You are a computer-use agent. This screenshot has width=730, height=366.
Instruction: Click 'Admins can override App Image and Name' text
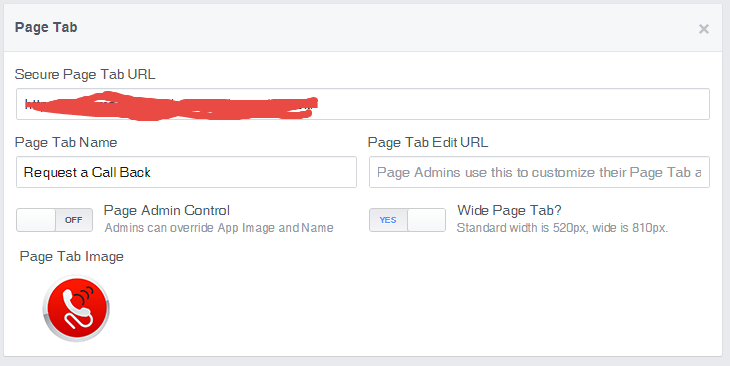click(219, 228)
